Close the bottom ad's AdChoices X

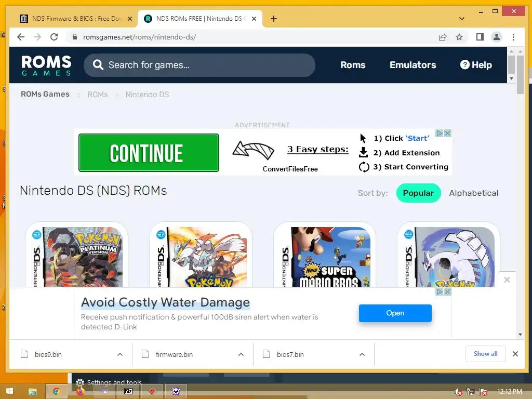(x=448, y=292)
